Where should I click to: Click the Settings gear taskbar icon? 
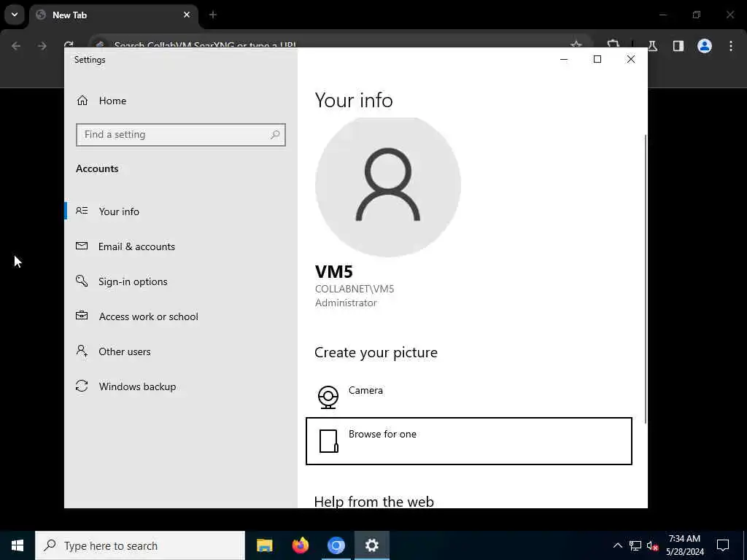(x=371, y=545)
